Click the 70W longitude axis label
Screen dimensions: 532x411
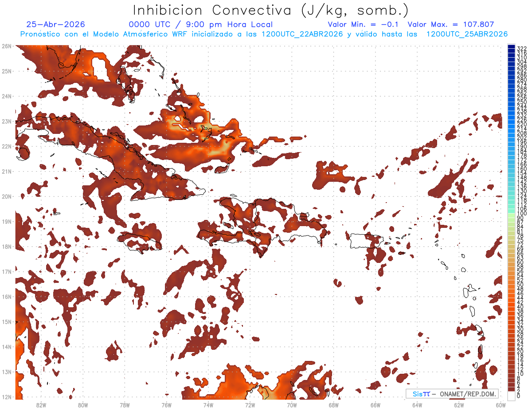292,405
